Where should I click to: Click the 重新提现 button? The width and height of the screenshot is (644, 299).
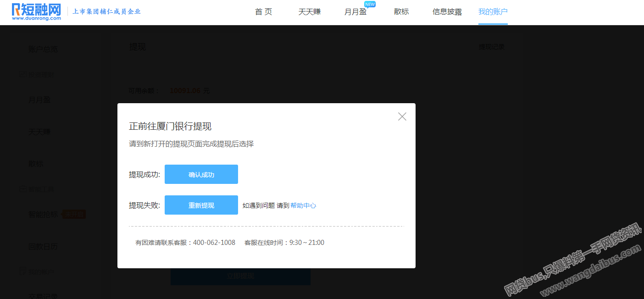click(201, 205)
